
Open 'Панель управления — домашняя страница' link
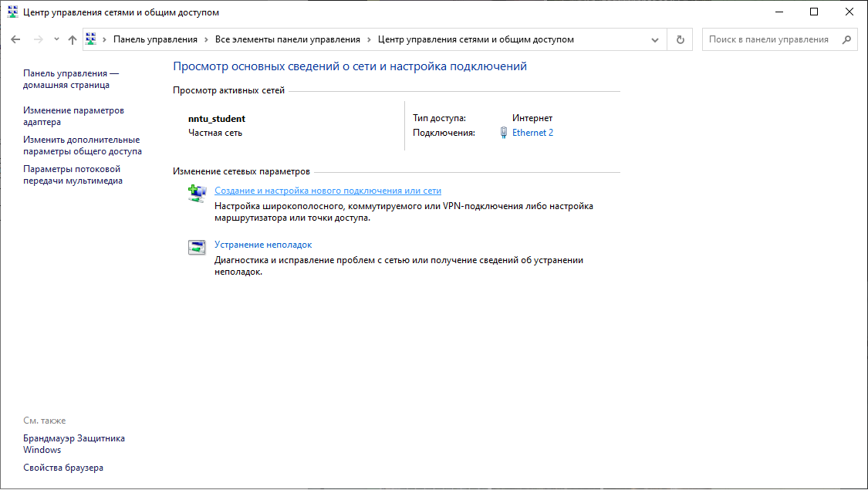click(x=71, y=79)
